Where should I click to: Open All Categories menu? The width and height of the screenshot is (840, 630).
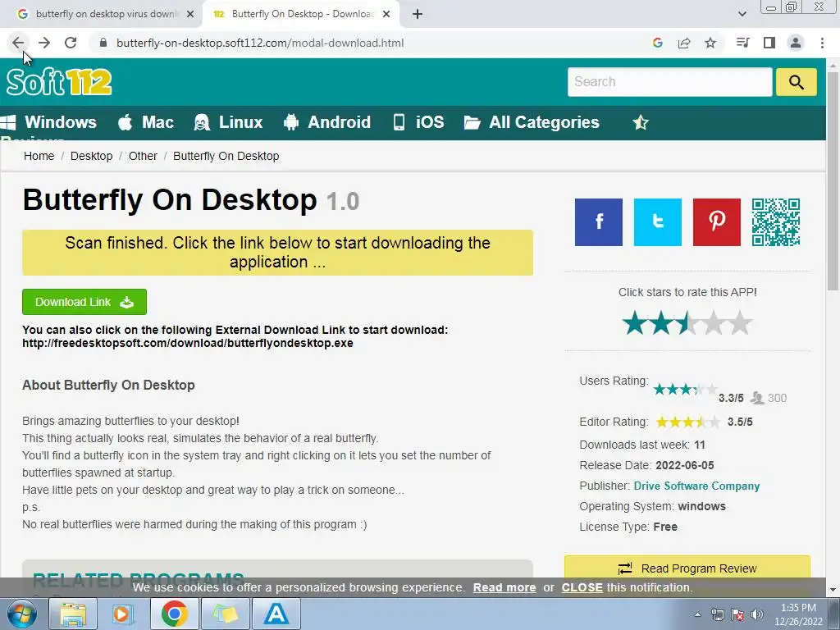(x=532, y=122)
